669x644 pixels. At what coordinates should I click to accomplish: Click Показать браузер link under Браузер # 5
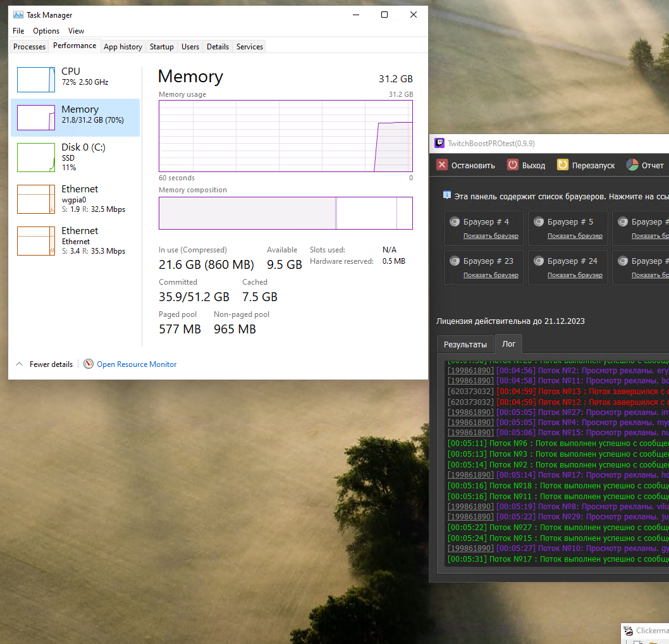pos(575,236)
